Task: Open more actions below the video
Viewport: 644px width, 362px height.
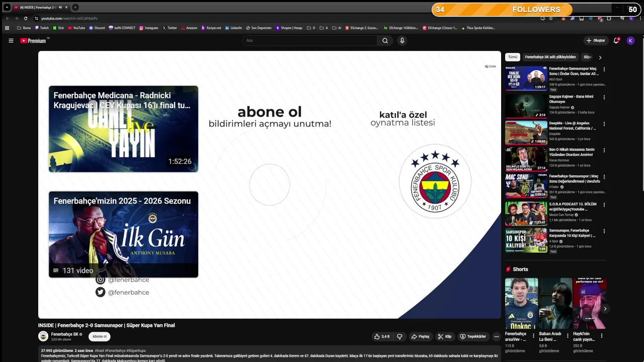Action: click(x=496, y=336)
